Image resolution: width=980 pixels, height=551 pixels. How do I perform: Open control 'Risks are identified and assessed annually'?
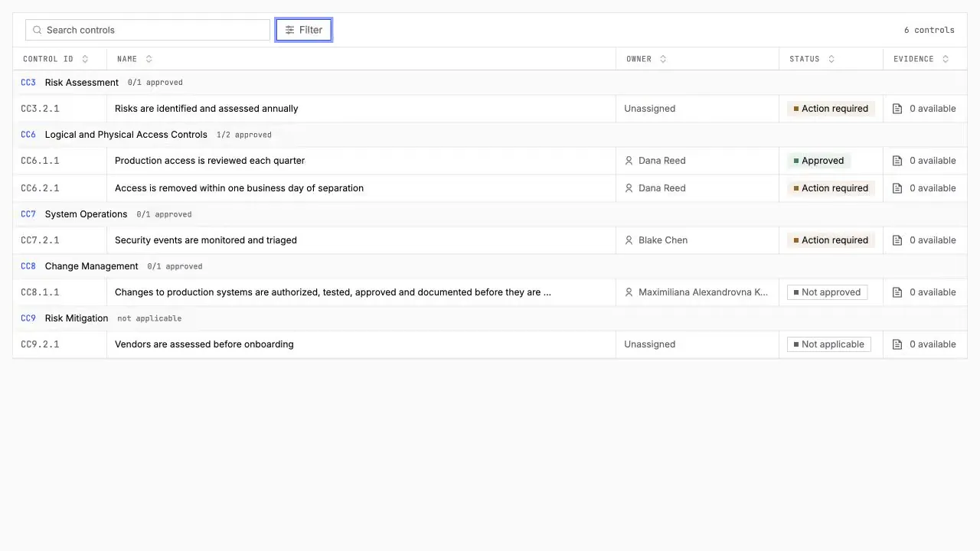207,109
